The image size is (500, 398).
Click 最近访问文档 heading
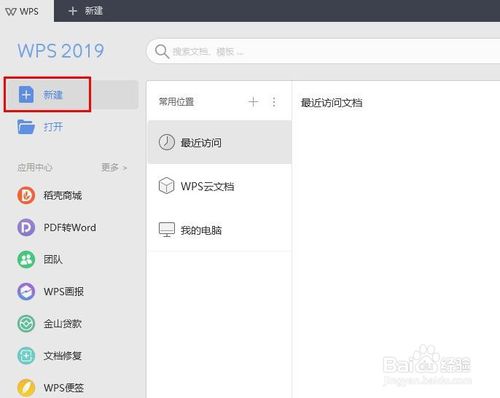coord(332,103)
